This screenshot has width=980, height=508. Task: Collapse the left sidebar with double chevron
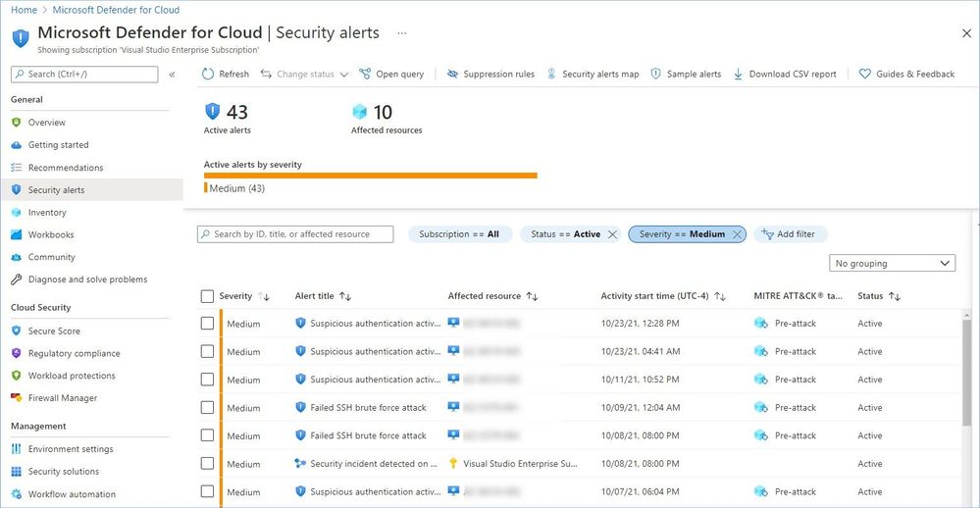[x=172, y=75]
